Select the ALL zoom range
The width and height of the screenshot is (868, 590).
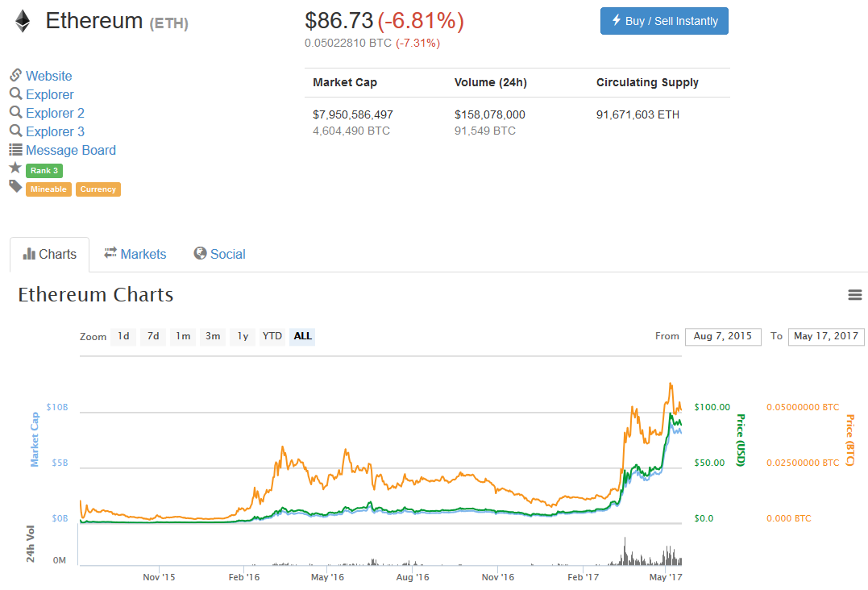(302, 336)
